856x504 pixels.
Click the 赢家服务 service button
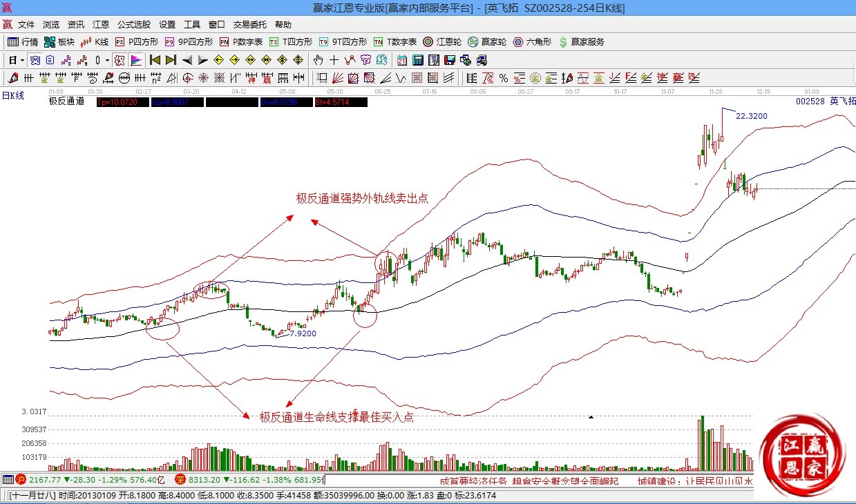click(x=581, y=42)
